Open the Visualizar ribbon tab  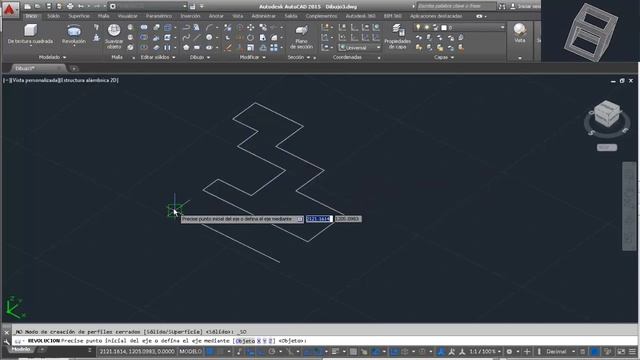click(x=128, y=16)
